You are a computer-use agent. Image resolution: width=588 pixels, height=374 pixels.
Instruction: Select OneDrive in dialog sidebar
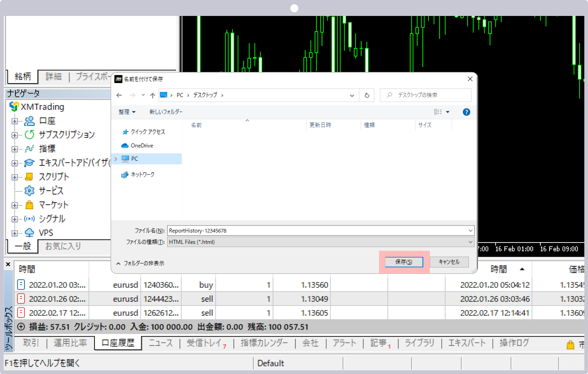(x=138, y=146)
